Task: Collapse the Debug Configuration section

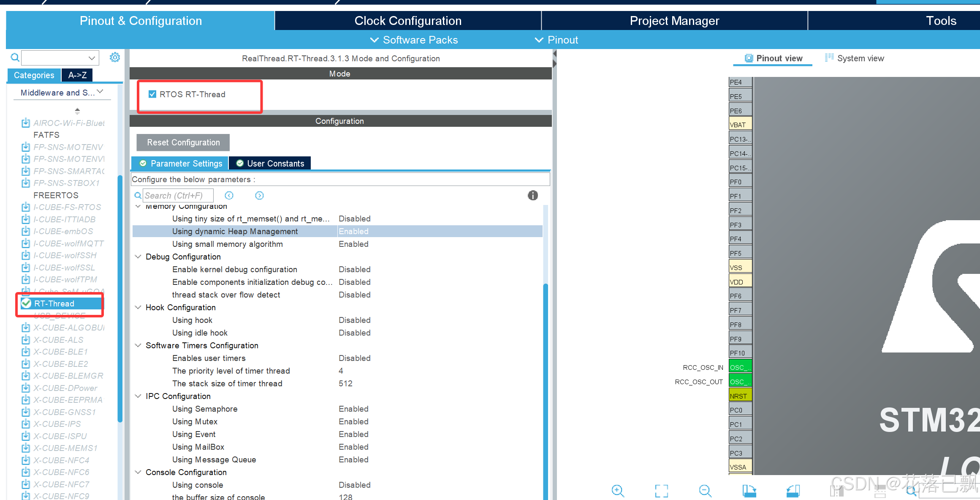Action: coord(138,257)
